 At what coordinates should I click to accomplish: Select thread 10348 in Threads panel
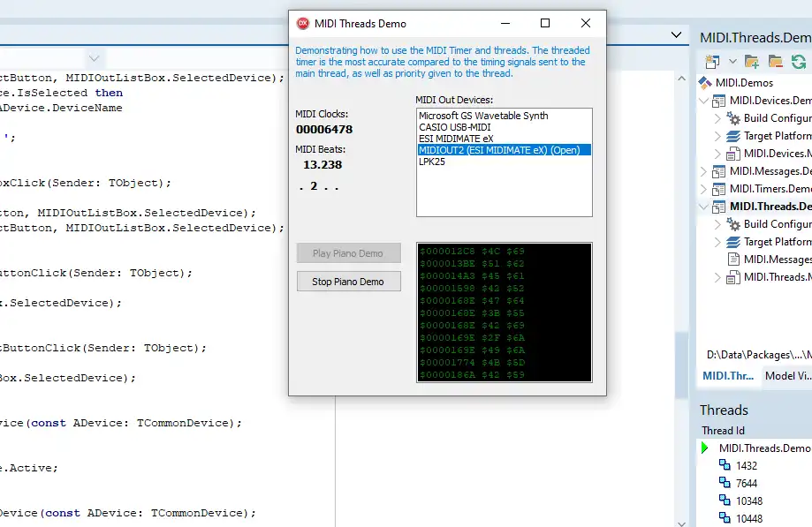coord(749,501)
